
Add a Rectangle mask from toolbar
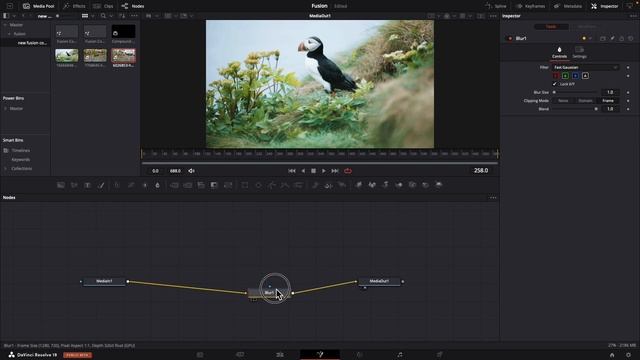tap(244, 185)
